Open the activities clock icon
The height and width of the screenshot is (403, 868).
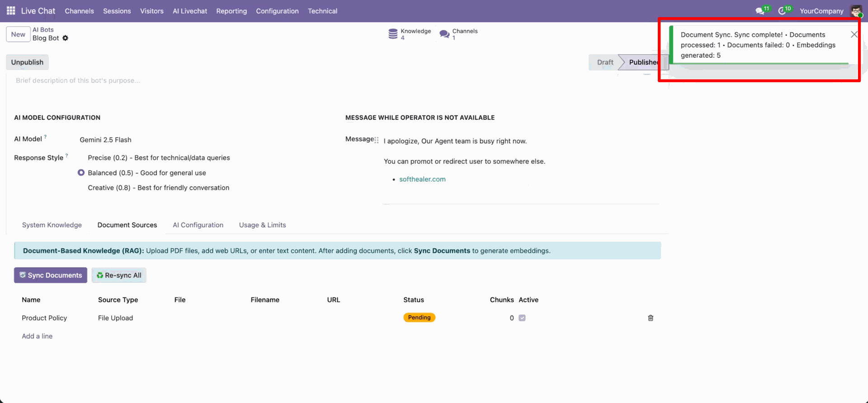pos(782,11)
